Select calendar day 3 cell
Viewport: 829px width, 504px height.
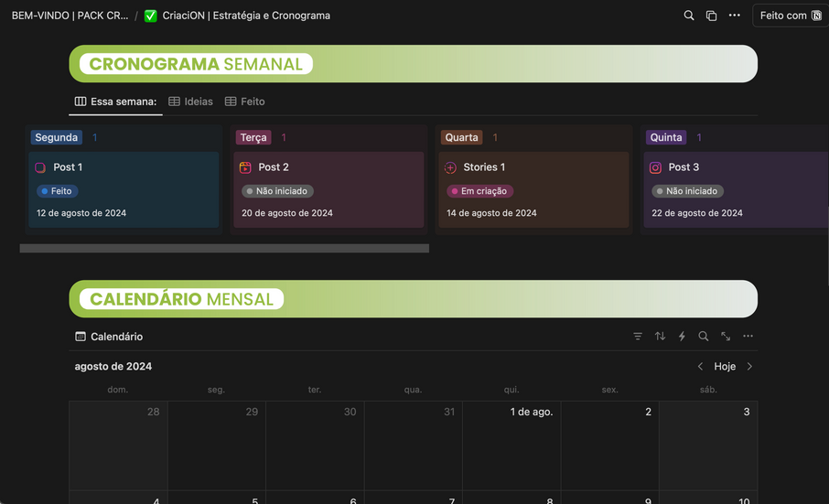click(708, 445)
